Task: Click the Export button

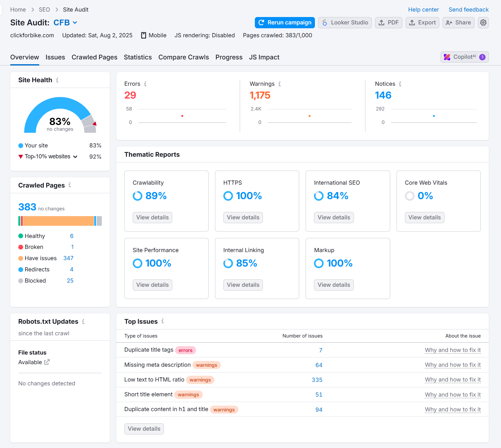Action: 422,22
